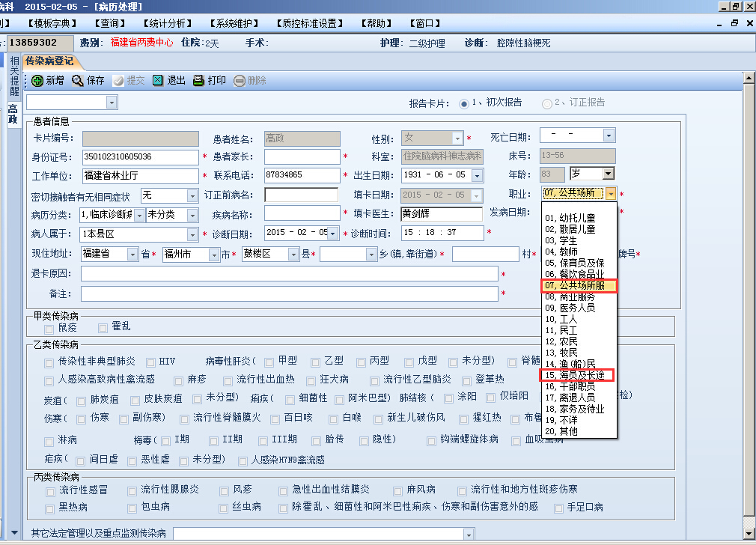Select 09, 医务人员 in occupation list
This screenshot has height=545, width=756.
(x=579, y=308)
